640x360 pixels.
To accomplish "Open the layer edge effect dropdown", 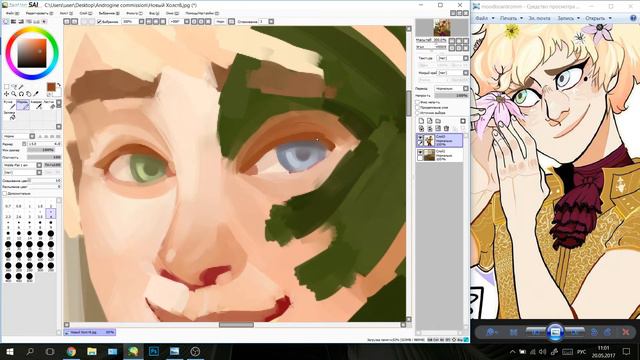I will coord(465,73).
